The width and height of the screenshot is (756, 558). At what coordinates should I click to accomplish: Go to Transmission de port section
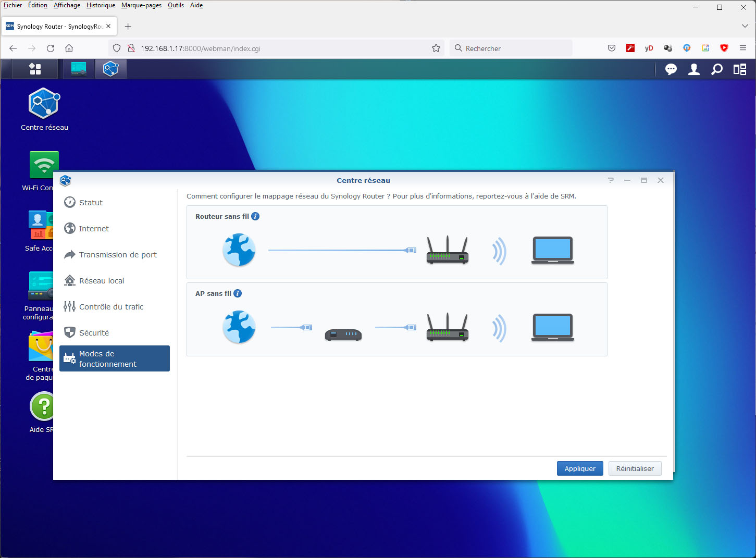[x=118, y=255]
